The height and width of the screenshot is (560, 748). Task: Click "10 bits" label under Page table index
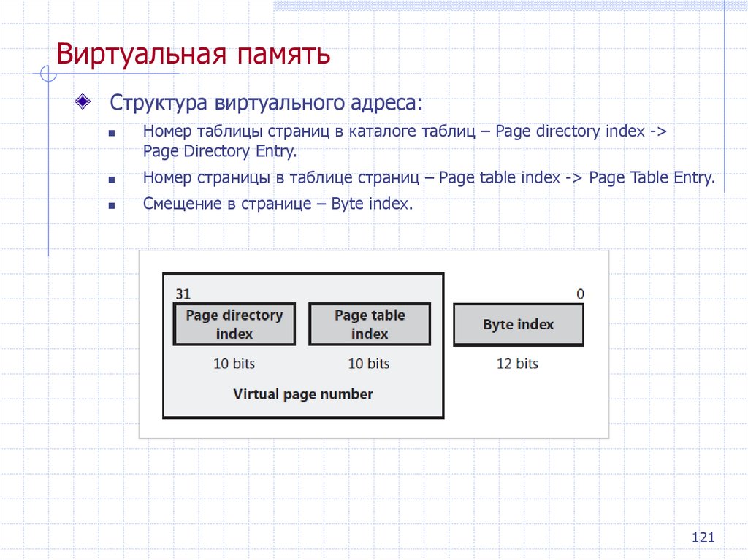tap(369, 364)
